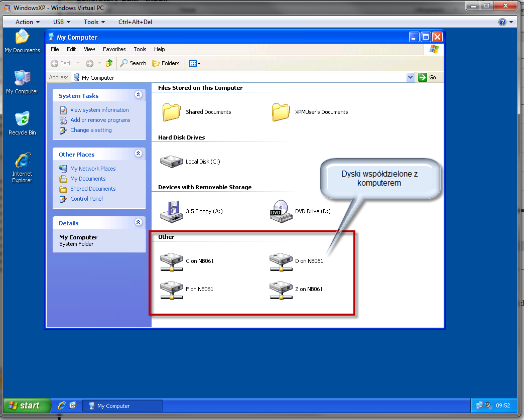
Task: Click View system information link
Action: point(99,110)
